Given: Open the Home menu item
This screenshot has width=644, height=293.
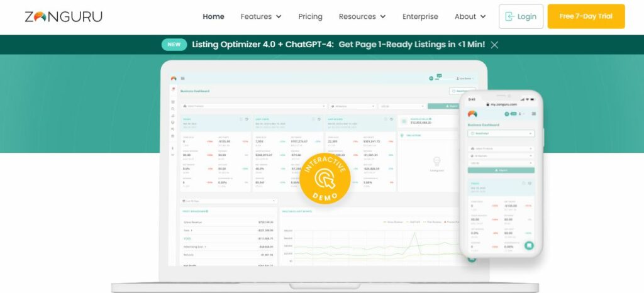Looking at the screenshot, I should point(213,17).
